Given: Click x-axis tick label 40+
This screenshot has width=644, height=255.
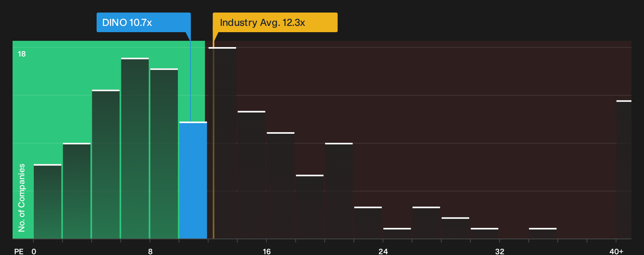Looking at the screenshot, I should click(x=616, y=251).
